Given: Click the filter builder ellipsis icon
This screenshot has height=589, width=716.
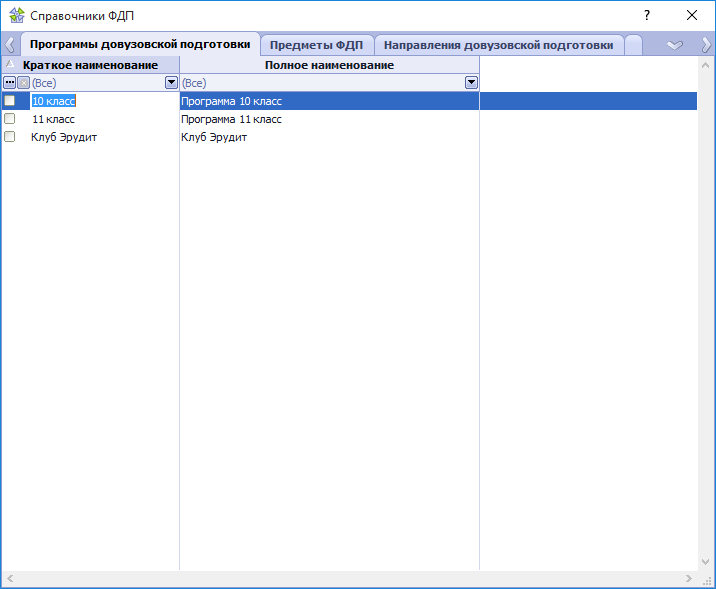Looking at the screenshot, I should (x=10, y=83).
